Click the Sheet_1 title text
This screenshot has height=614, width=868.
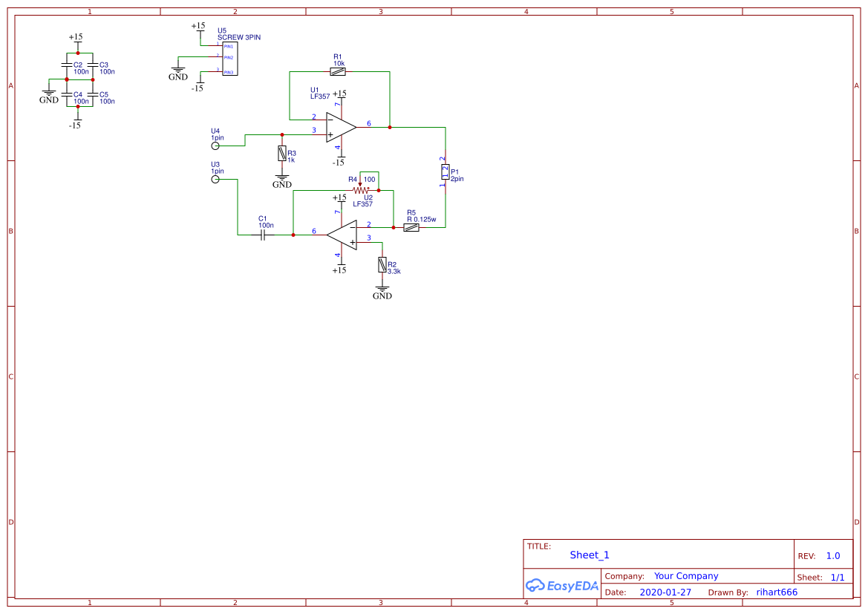point(590,555)
